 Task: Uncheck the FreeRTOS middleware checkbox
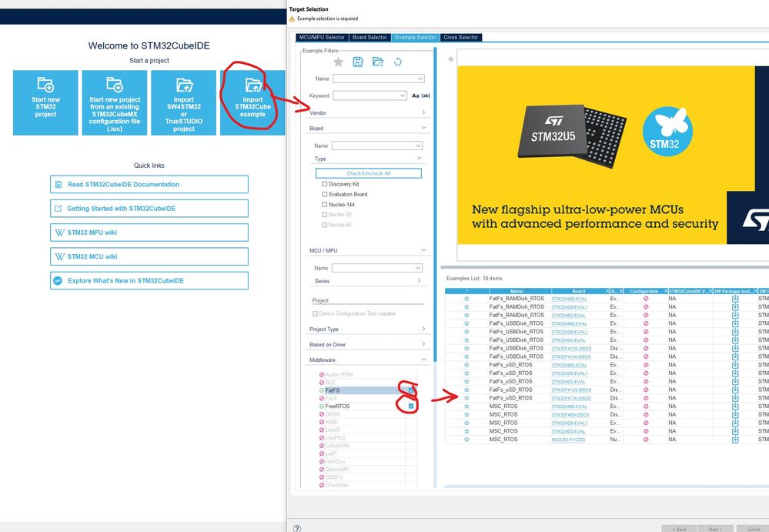coord(412,407)
